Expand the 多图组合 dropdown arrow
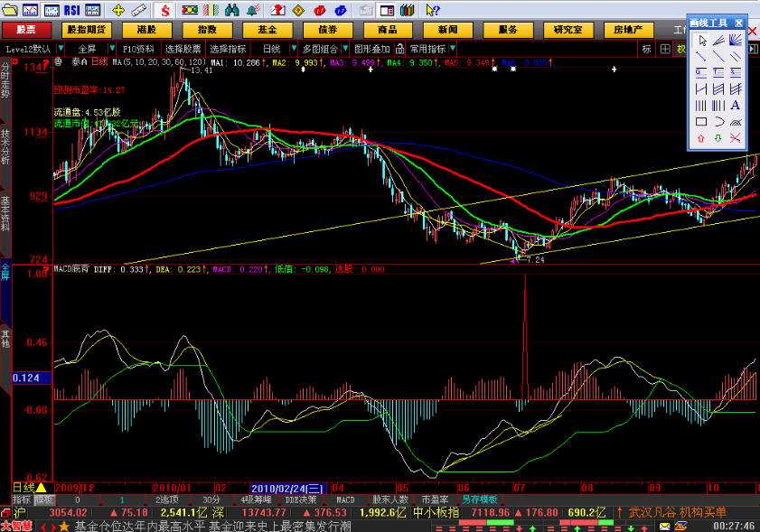This screenshot has width=760, height=532. pyautogui.click(x=345, y=49)
